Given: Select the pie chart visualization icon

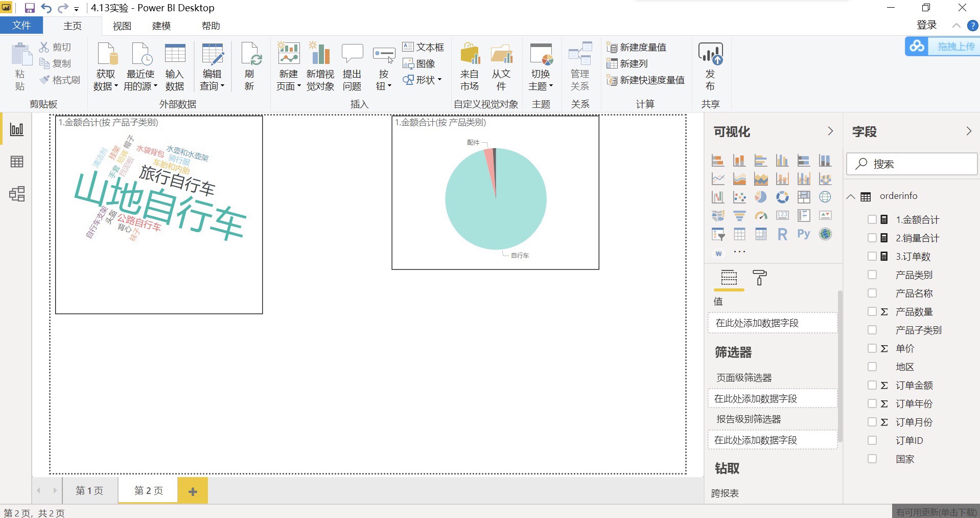Looking at the screenshot, I should click(761, 197).
